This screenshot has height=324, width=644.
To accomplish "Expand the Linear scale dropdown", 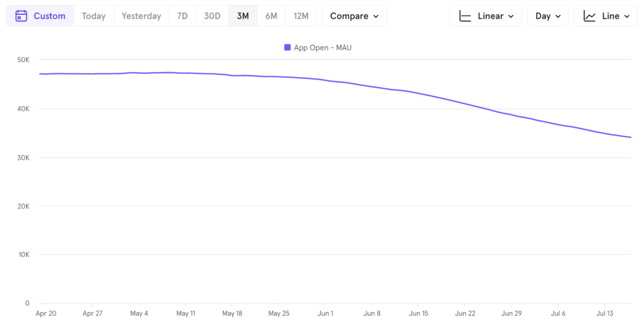I will tap(485, 16).
